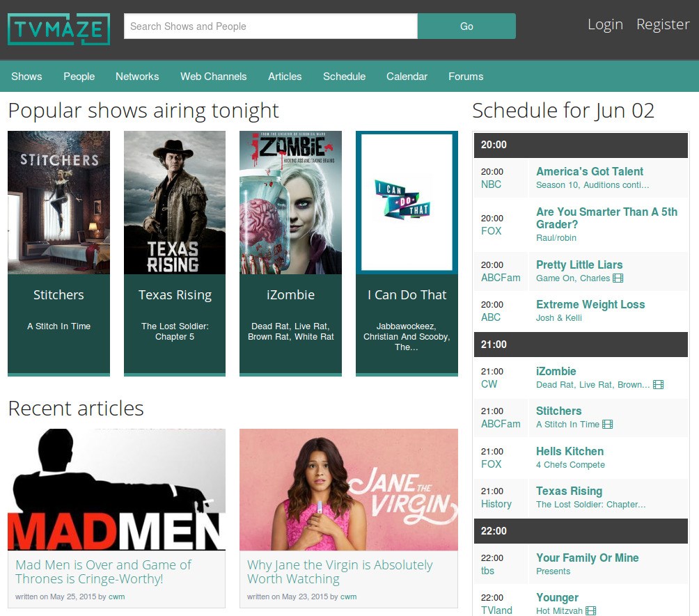Open the Articles section

[x=285, y=77]
